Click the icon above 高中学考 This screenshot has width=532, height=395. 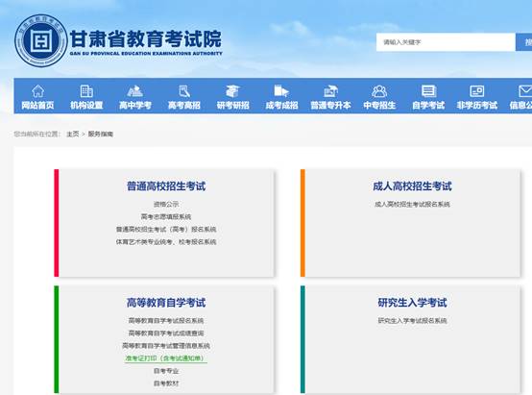(135, 90)
